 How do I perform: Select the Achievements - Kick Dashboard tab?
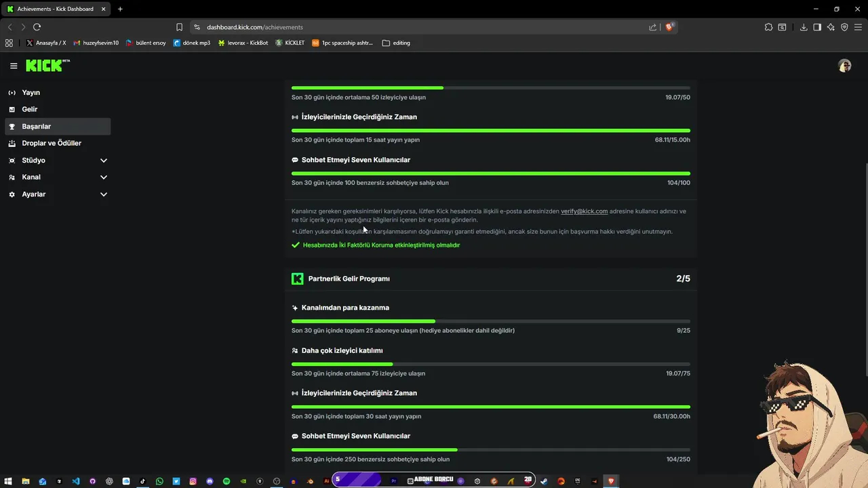pos(56,9)
